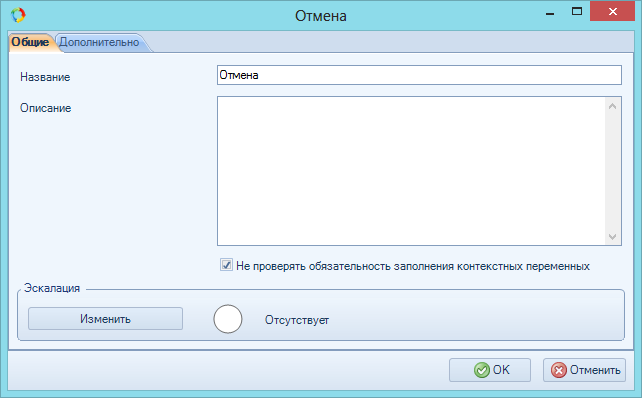642x398 pixels.
Task: Click the green checkmark icon on OK
Action: tap(482, 370)
